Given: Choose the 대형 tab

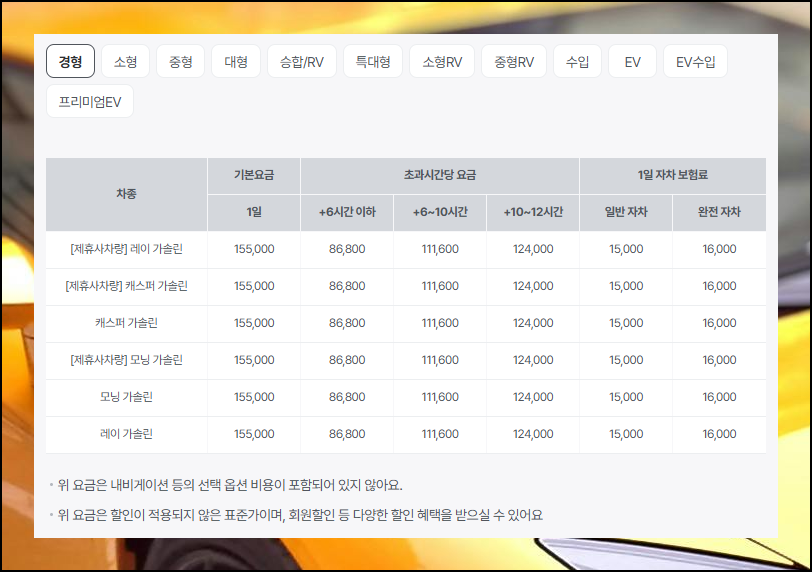Looking at the screenshot, I should click(x=236, y=62).
